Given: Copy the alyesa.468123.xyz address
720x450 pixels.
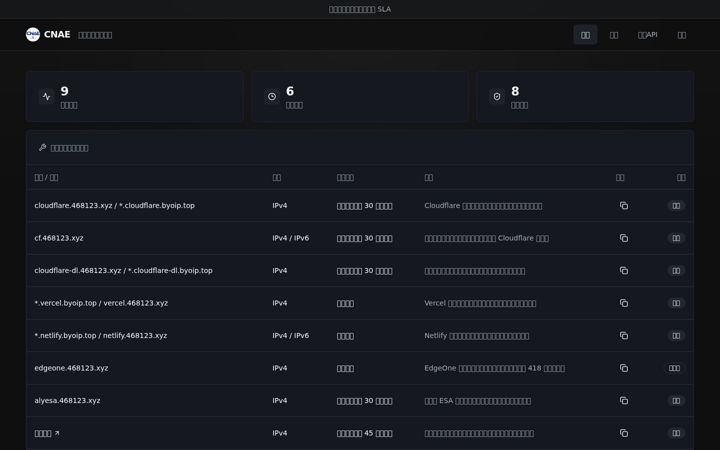Looking at the screenshot, I should coord(624,401).
